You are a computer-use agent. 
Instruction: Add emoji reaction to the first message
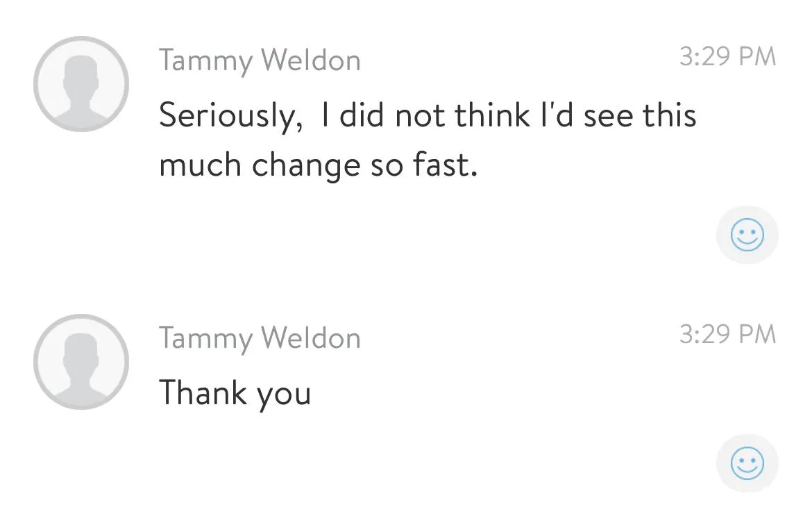747,235
